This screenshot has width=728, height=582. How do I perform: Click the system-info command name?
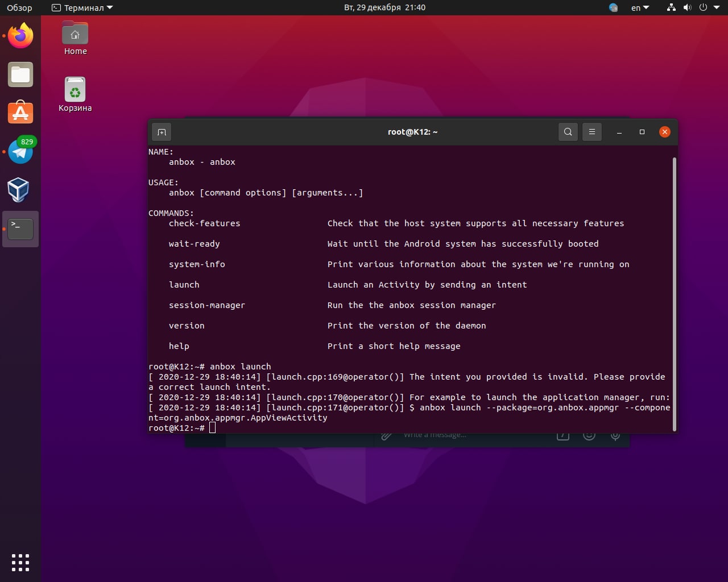click(x=197, y=264)
